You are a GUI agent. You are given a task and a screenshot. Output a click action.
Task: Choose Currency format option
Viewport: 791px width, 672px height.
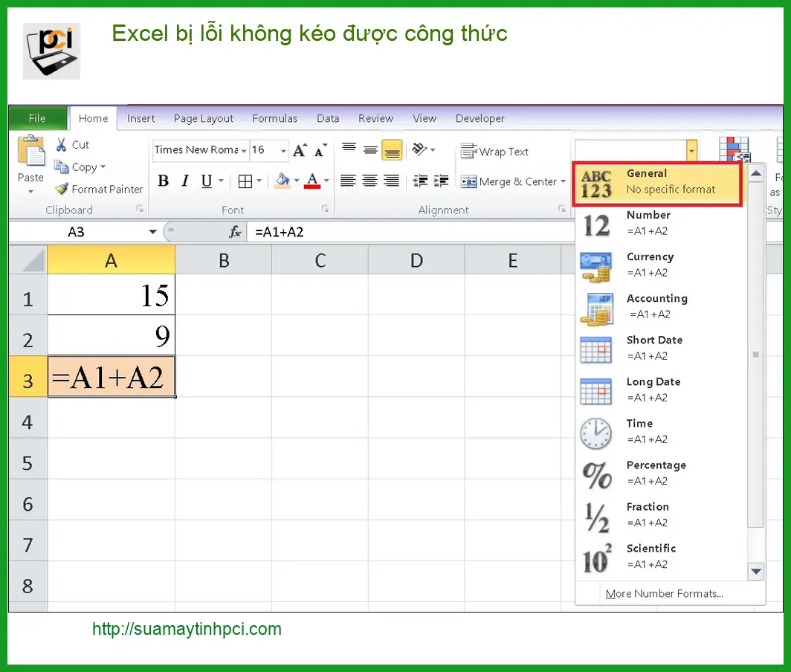661,265
